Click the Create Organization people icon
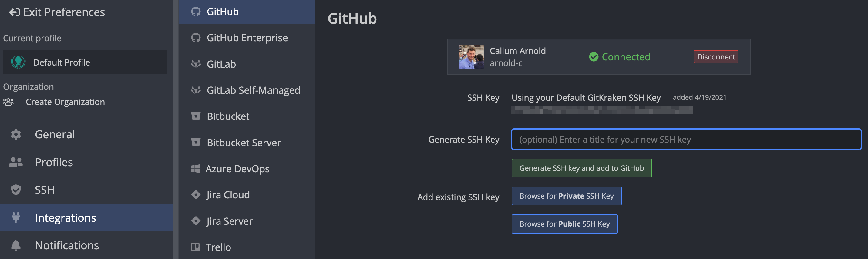The height and width of the screenshot is (259, 868). point(8,102)
